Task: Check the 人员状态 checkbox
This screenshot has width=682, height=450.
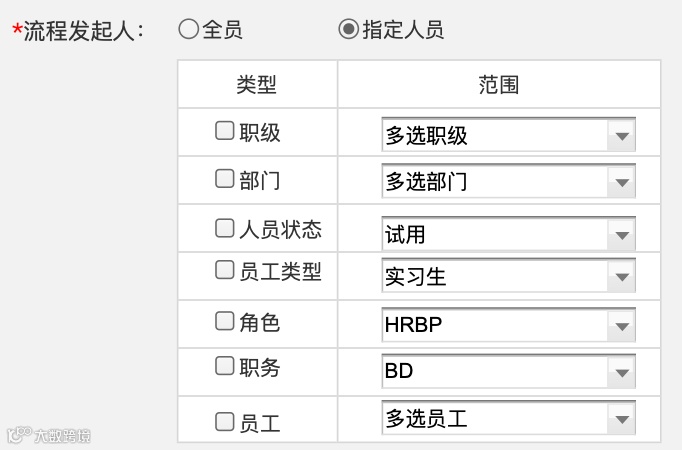Action: point(225,229)
